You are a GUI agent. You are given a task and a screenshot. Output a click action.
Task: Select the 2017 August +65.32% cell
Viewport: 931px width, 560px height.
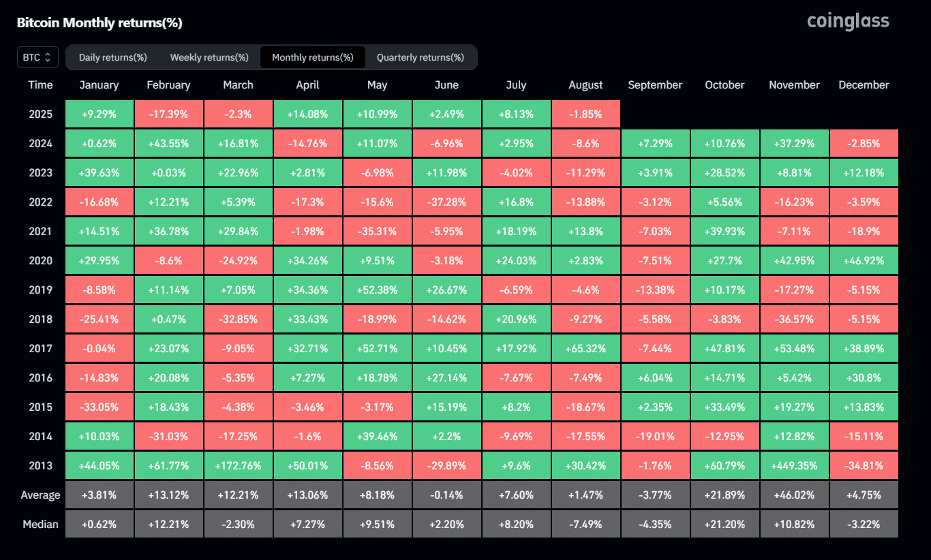586,349
